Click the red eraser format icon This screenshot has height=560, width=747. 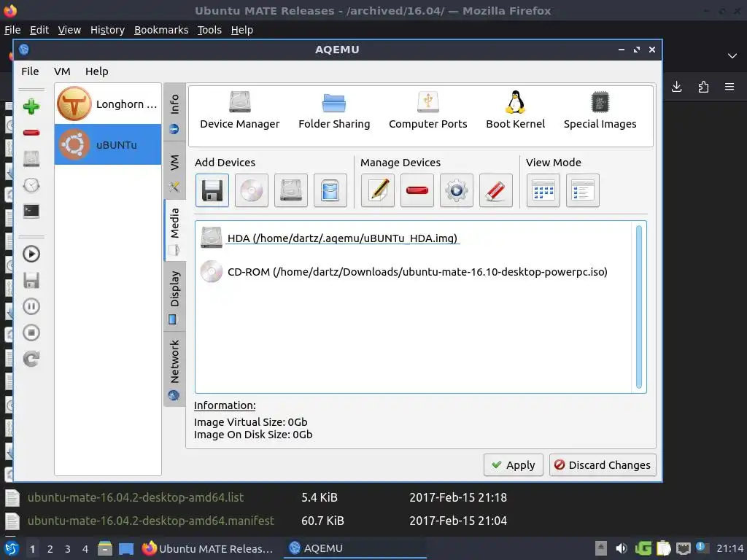coord(496,190)
